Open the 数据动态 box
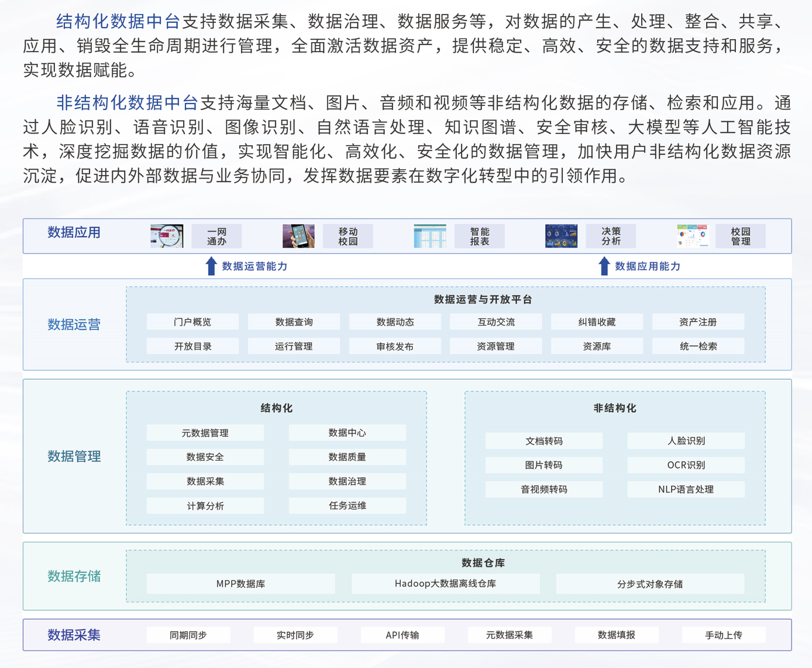 point(395,322)
